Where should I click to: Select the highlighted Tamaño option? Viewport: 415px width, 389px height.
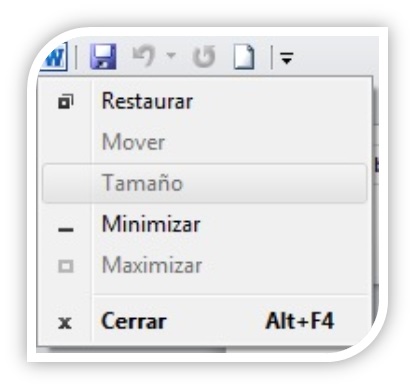tap(205, 183)
